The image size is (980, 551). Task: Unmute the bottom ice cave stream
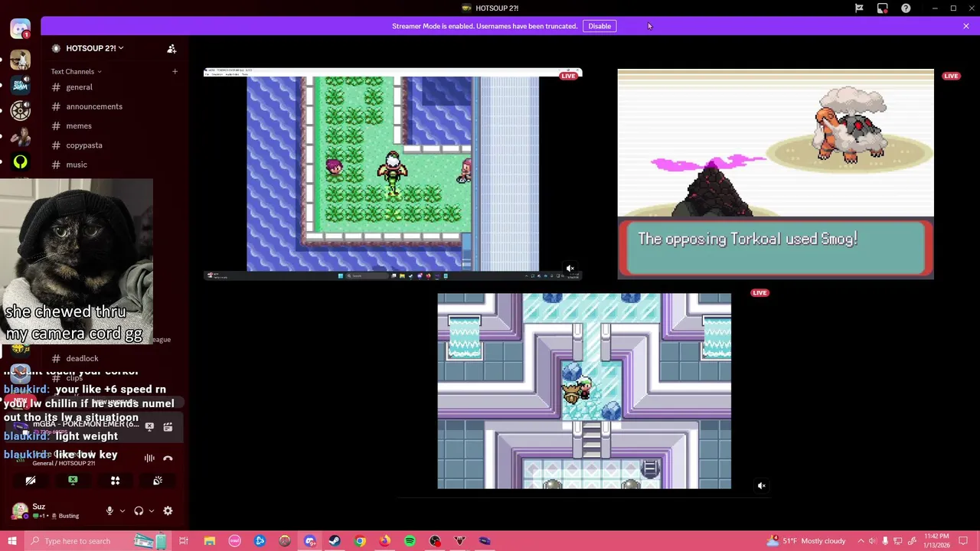[x=761, y=485]
